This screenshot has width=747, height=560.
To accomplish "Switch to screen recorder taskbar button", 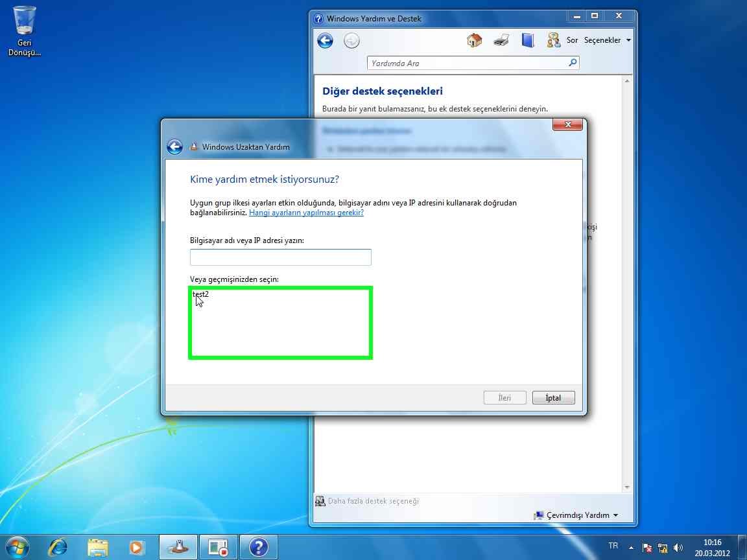I will (218, 548).
